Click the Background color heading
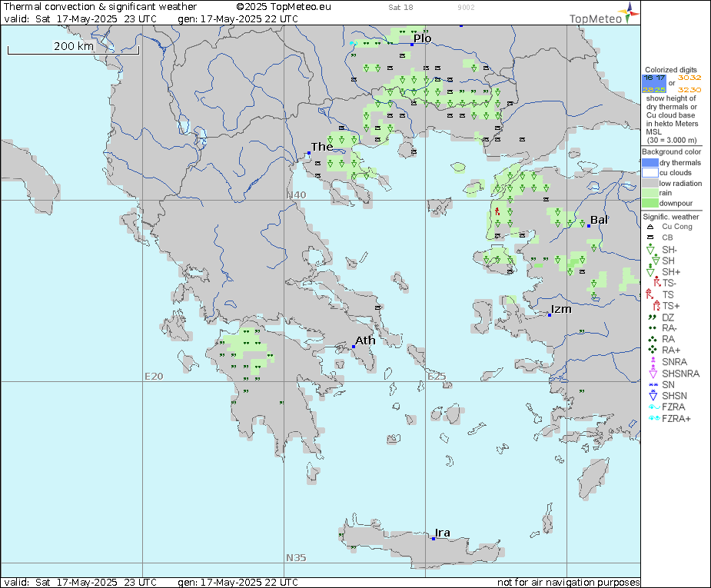Screen dimensions: 711x588 [672, 151]
